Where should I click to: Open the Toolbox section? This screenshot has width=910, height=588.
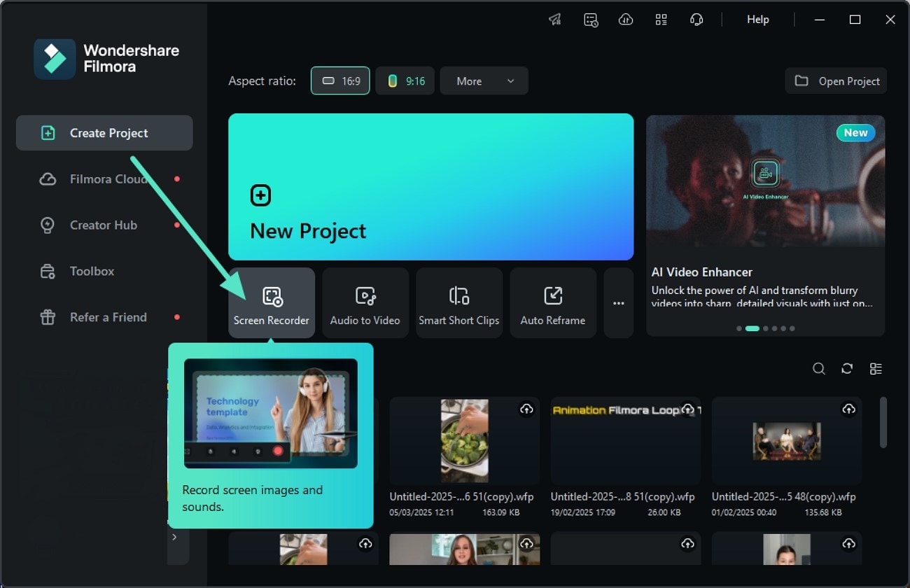[x=104, y=271]
